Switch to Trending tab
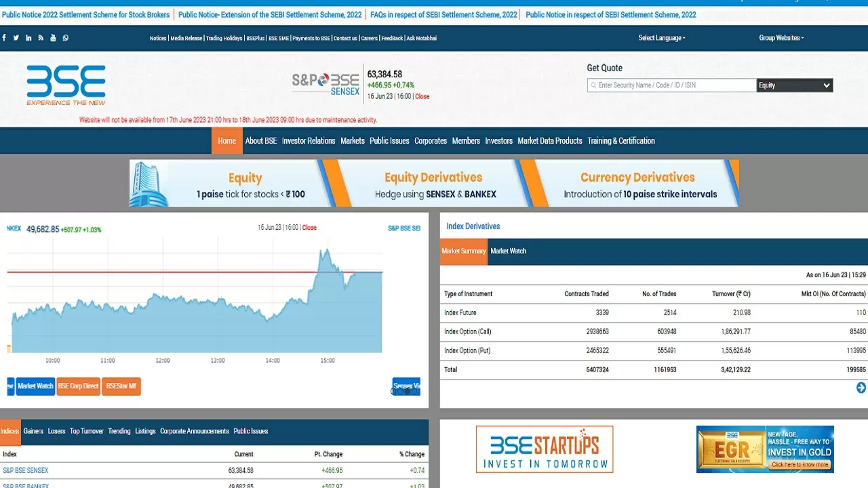The image size is (868, 488). 119,431
